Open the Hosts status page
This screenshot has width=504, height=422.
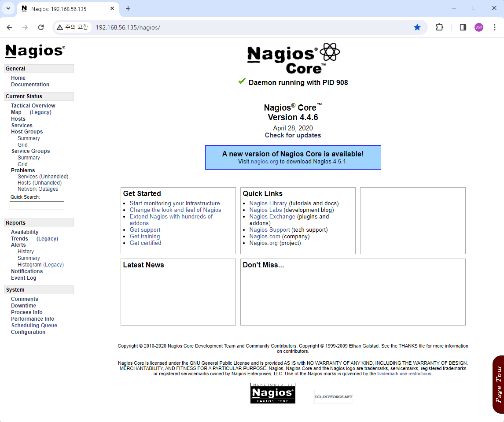click(x=18, y=118)
